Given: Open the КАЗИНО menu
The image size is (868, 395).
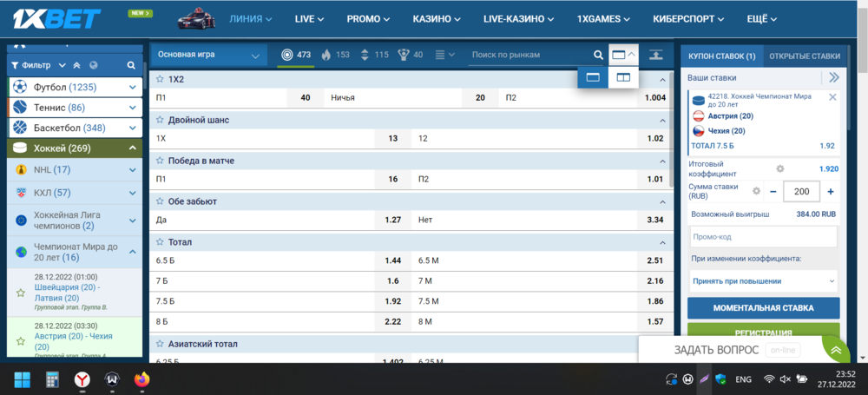Looking at the screenshot, I should tap(437, 19).
